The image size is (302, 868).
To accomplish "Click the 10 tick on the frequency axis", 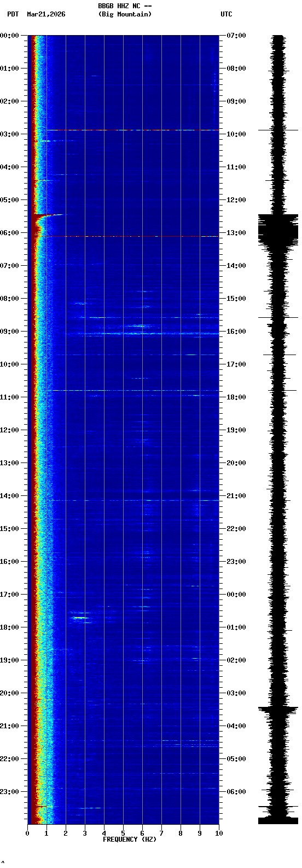I will 219,833.
